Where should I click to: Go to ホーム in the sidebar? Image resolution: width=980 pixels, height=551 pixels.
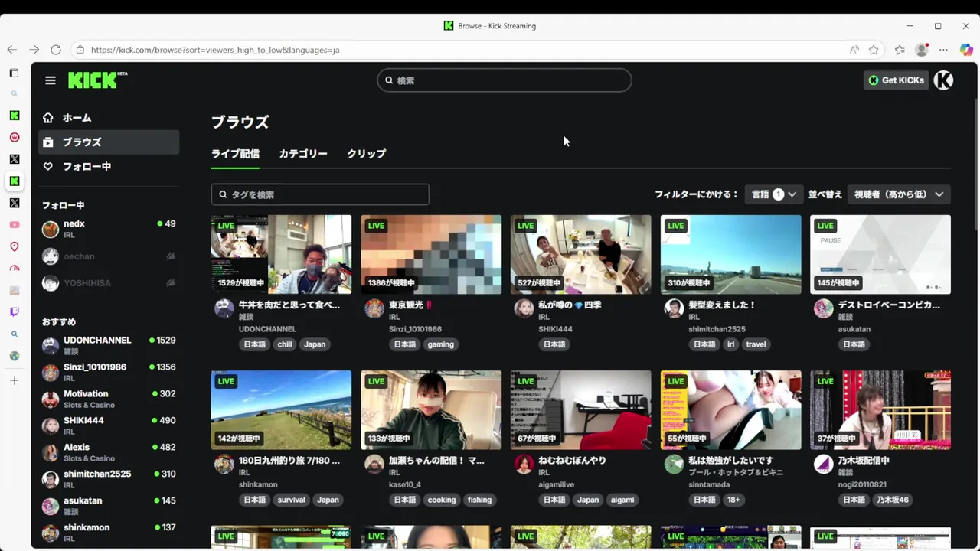pos(109,118)
